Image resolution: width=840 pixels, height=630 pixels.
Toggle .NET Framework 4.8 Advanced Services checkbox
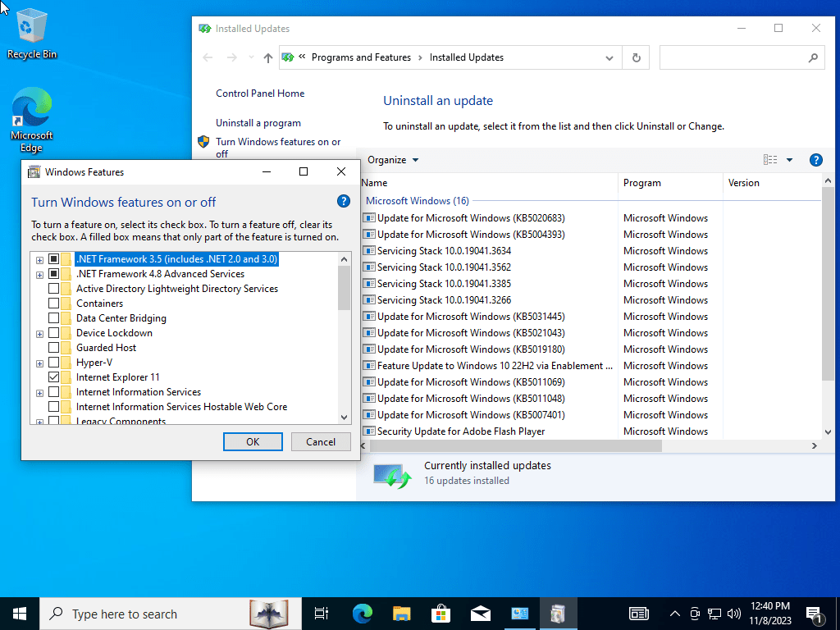pyautogui.click(x=53, y=274)
